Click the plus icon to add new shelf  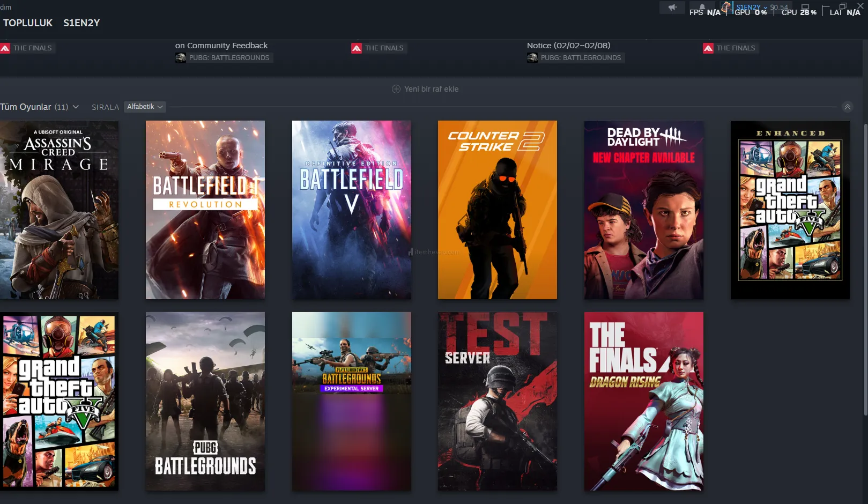click(x=396, y=89)
